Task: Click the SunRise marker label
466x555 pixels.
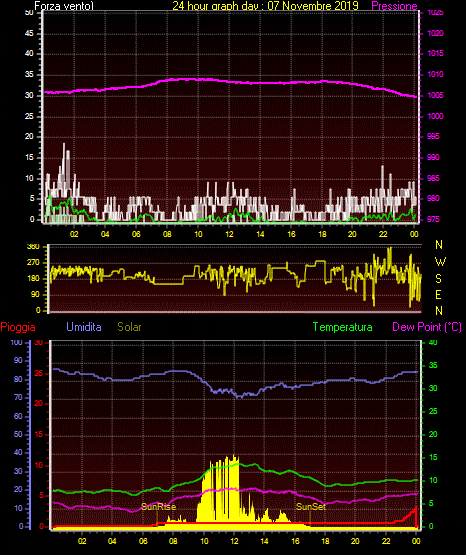Action: [x=159, y=507]
